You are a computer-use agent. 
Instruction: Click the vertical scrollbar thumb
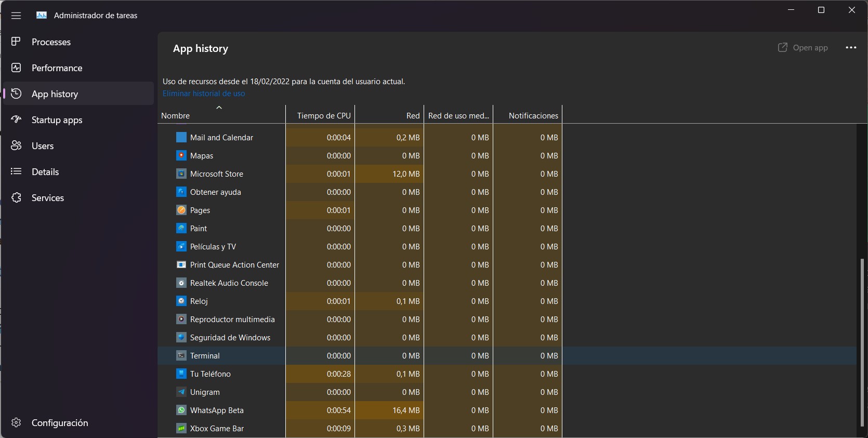[862, 344]
